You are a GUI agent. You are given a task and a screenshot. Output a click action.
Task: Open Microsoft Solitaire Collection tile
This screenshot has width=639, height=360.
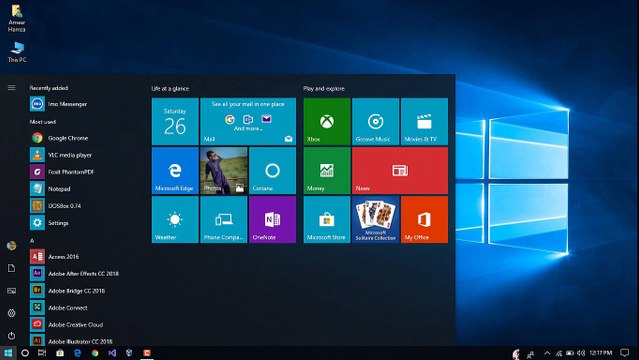(375, 220)
